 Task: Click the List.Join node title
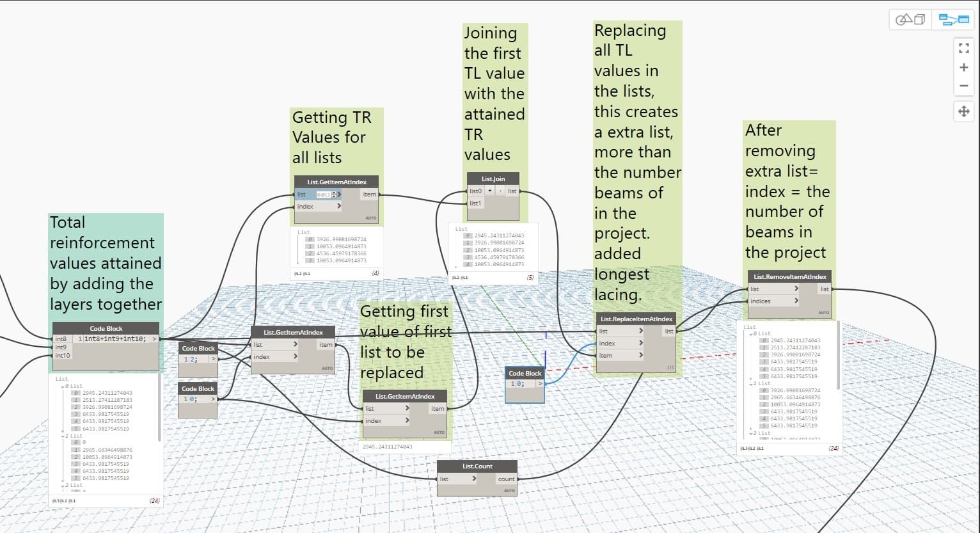[493, 179]
